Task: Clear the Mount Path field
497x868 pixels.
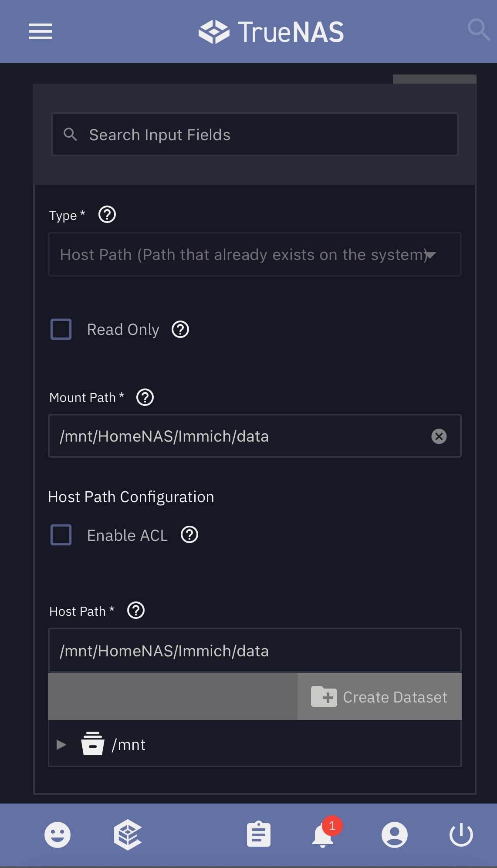Action: (x=439, y=436)
